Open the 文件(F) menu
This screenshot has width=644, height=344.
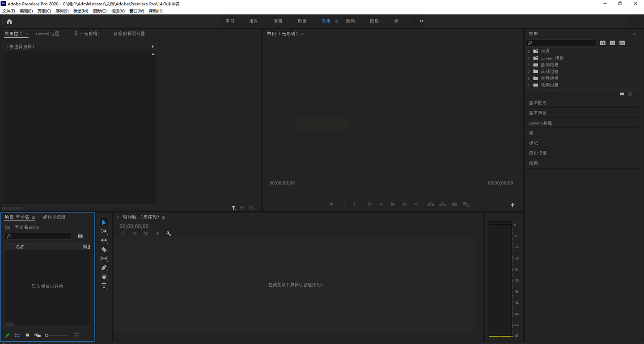pyautogui.click(x=8, y=11)
